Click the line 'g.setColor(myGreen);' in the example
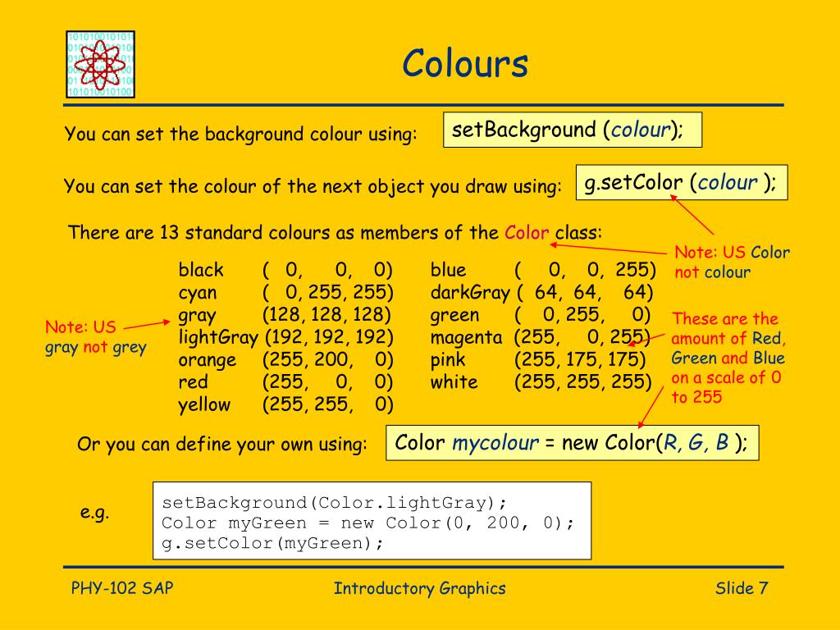The image size is (840, 630). point(272,543)
